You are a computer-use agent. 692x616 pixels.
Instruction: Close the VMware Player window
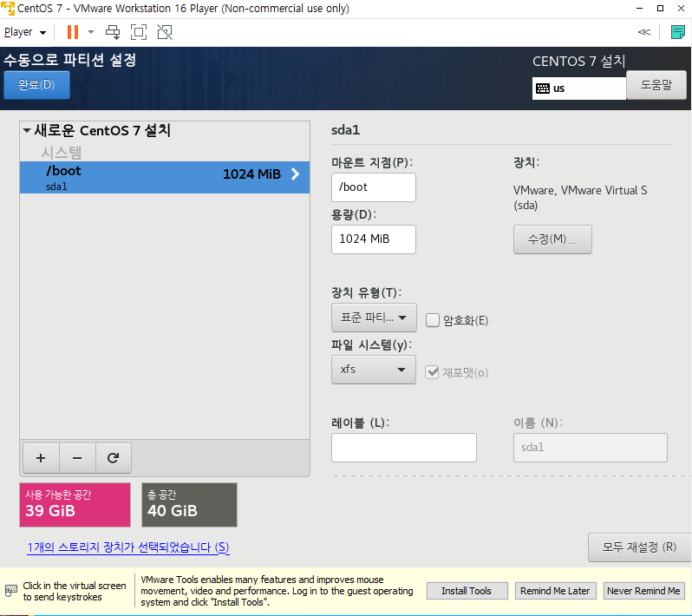681,9
